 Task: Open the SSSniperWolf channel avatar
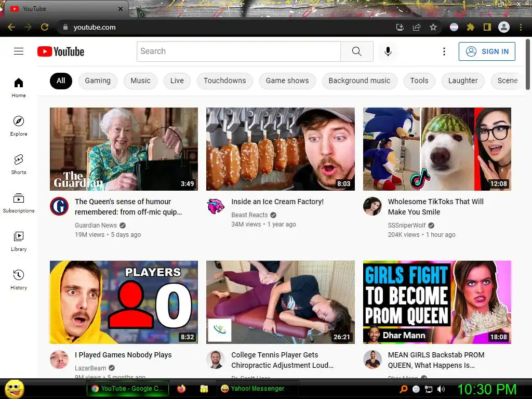point(373,206)
